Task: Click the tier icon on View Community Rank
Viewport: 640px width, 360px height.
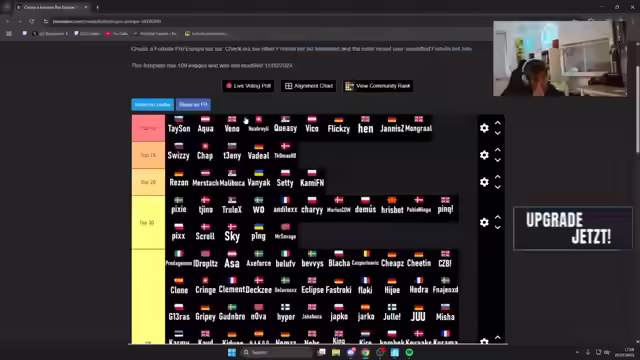Action: pos(349,86)
